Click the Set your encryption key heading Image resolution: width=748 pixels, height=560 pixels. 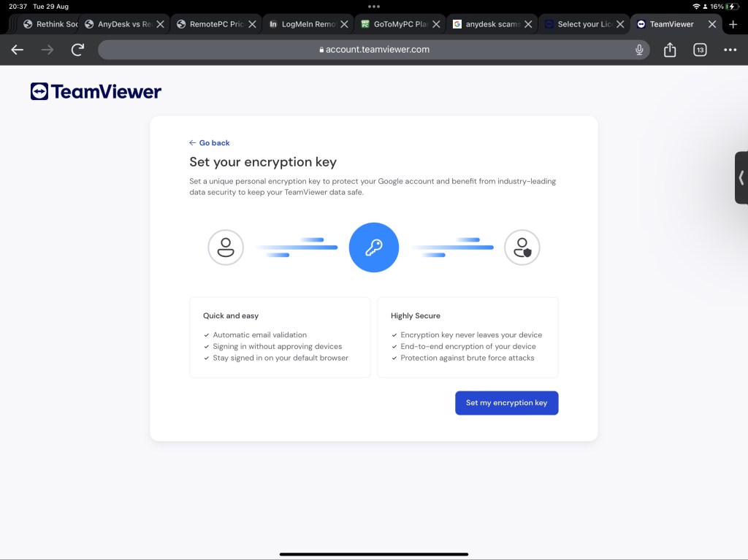(263, 162)
